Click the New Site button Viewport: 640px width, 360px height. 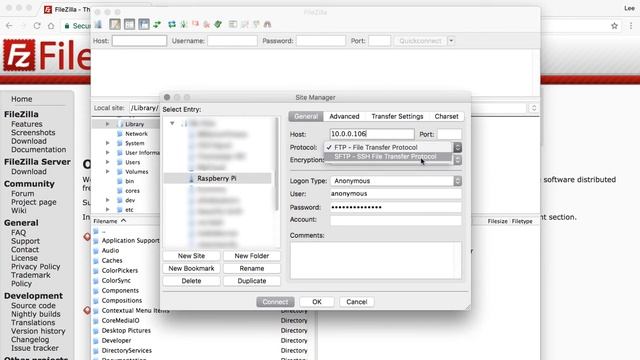191,256
